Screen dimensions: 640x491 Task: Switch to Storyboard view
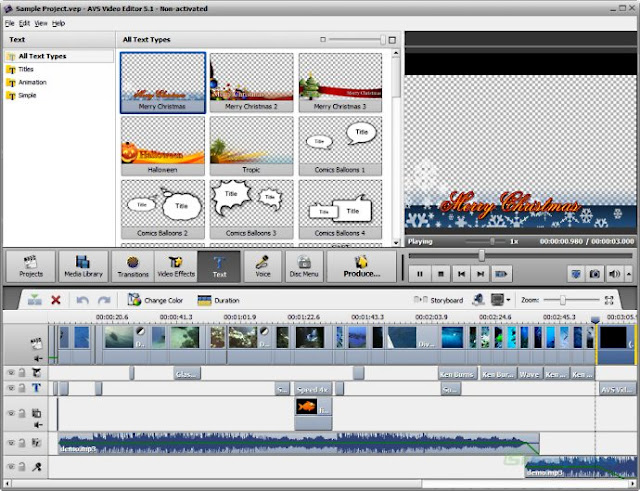[x=438, y=300]
